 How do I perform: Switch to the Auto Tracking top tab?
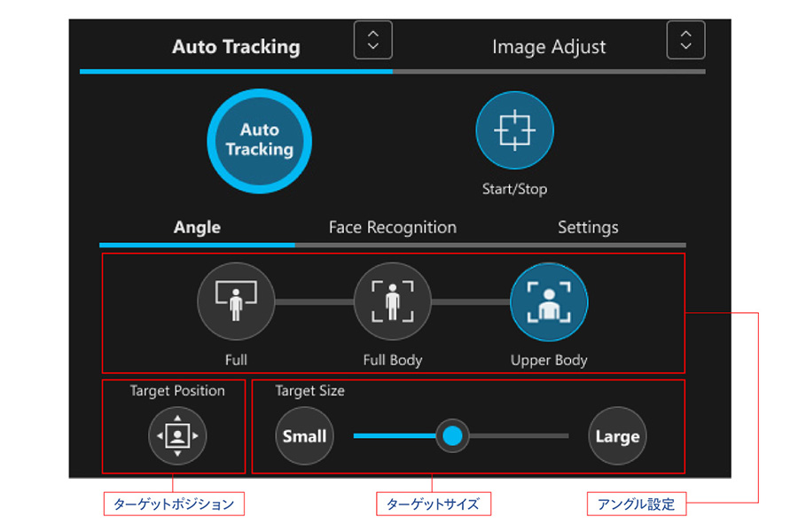236,47
